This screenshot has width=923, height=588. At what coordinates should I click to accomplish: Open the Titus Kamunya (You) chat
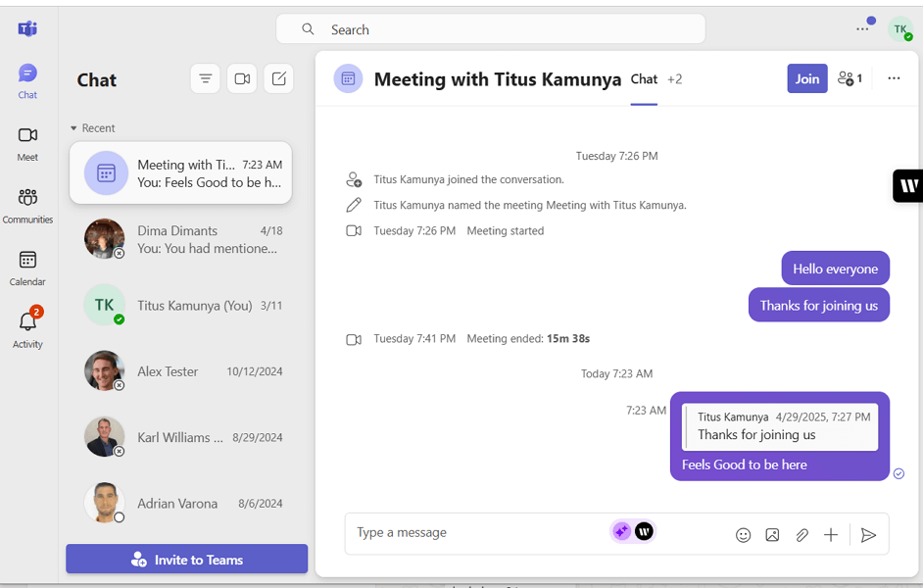tap(180, 305)
